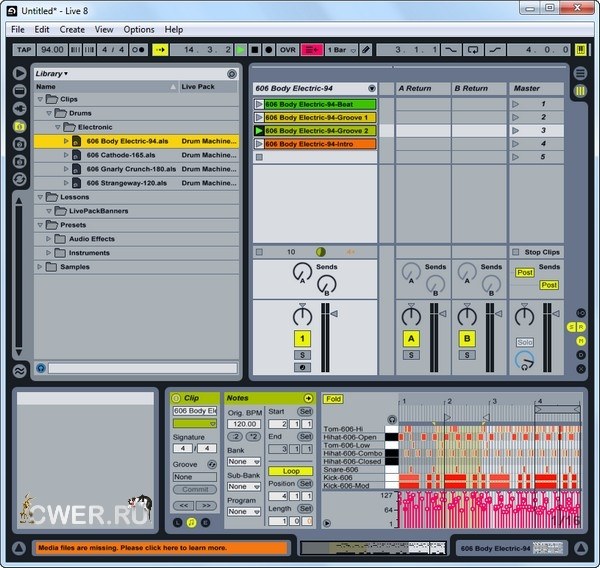600x568 pixels.
Task: Toggle the OVR overdub switch
Action: [287, 49]
